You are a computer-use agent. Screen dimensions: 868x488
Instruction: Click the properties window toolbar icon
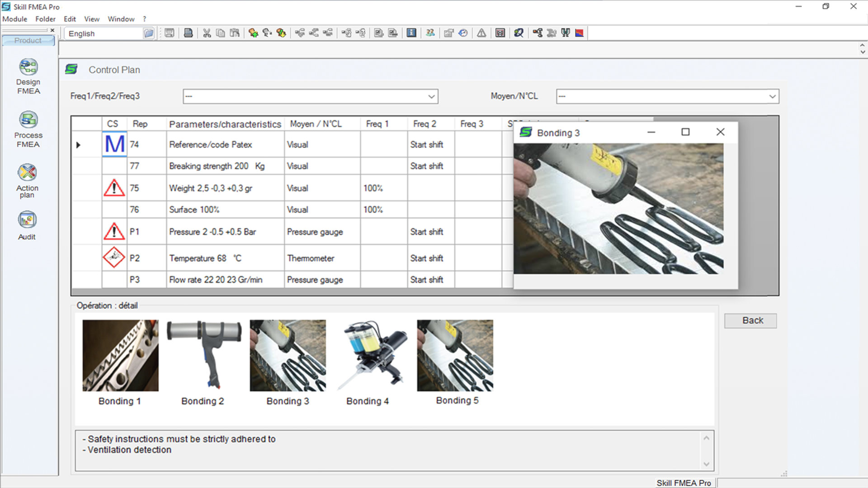pos(448,33)
